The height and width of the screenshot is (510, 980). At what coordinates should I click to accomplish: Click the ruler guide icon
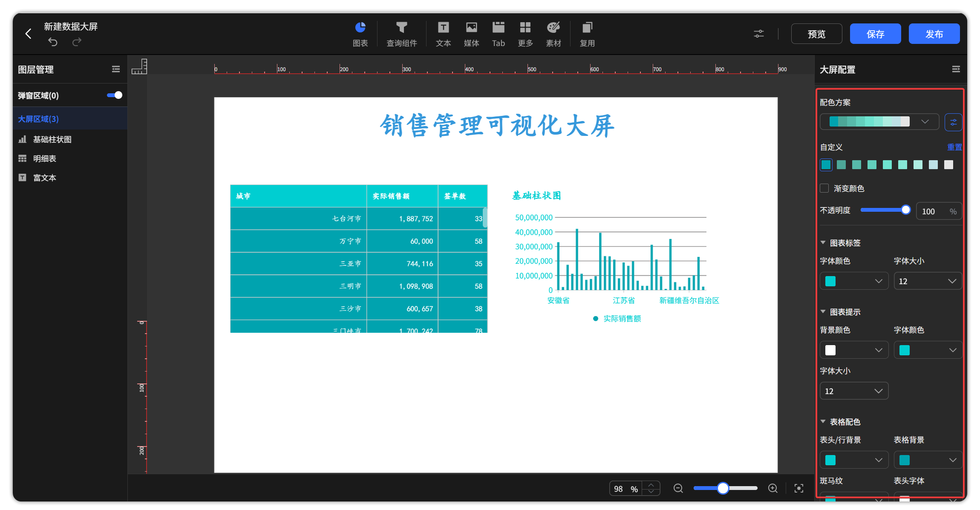coord(139,66)
